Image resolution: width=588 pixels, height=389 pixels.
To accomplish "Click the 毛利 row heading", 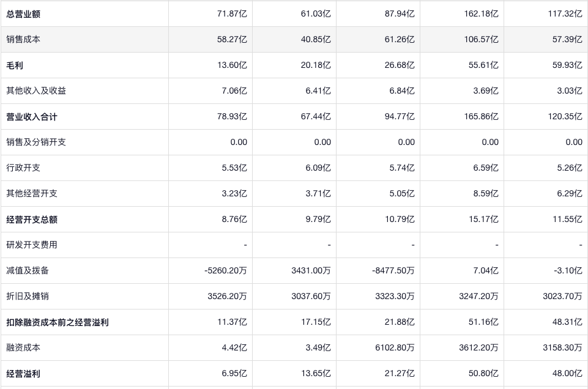I will 15,65.
